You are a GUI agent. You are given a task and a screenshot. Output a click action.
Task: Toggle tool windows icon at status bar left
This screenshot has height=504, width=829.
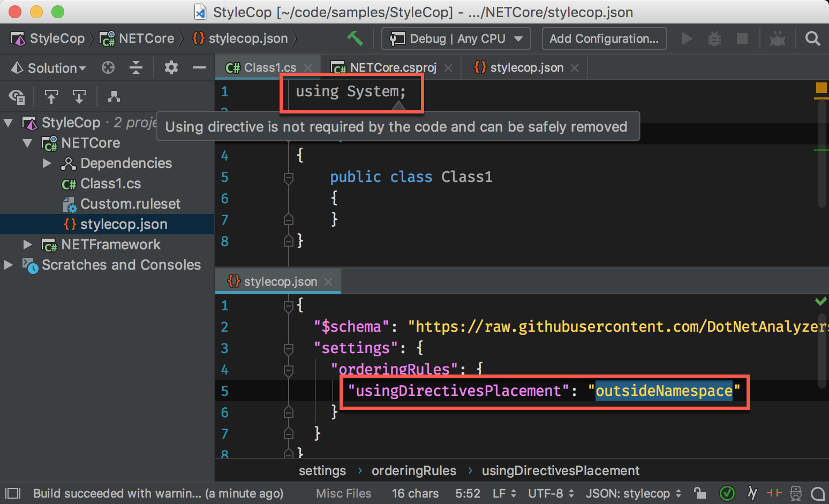[12, 493]
